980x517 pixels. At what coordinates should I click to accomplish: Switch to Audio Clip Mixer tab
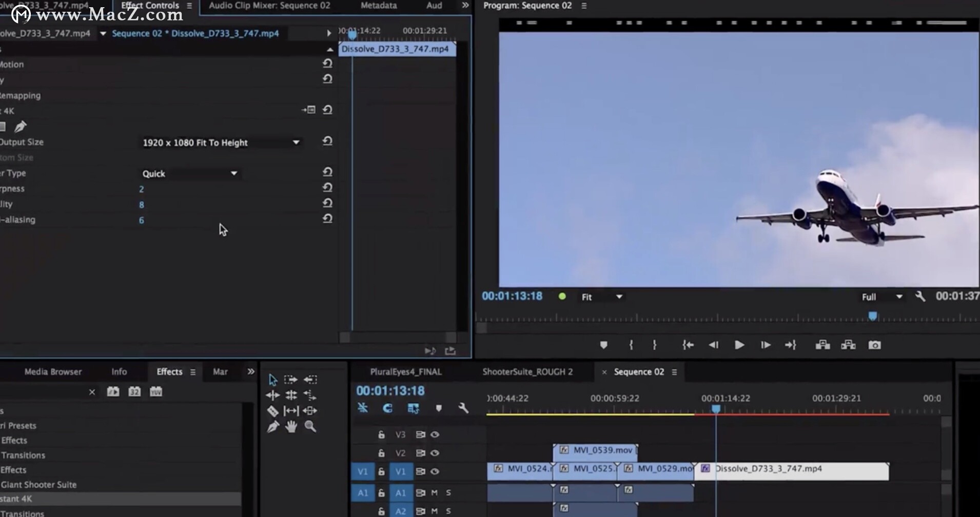point(269,5)
